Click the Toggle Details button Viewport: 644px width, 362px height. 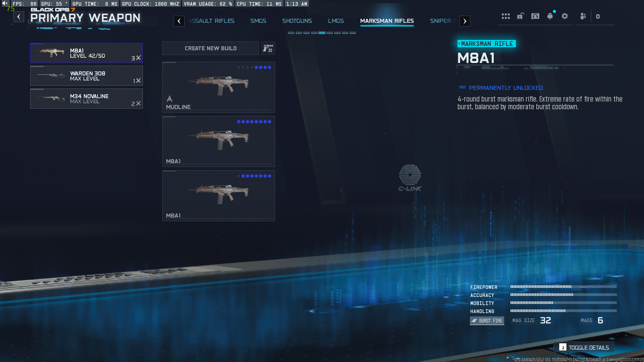pos(584,348)
